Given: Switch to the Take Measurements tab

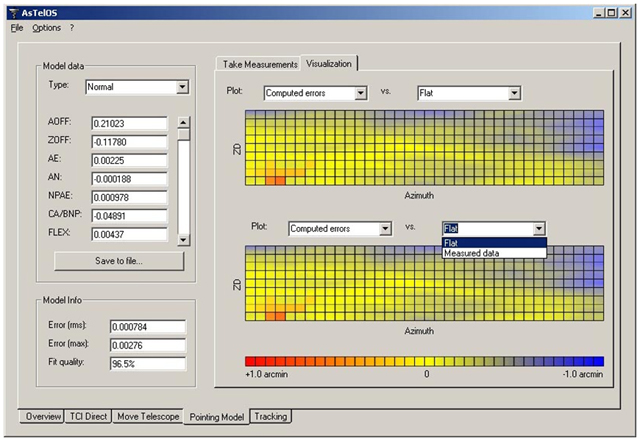Looking at the screenshot, I should point(259,64).
